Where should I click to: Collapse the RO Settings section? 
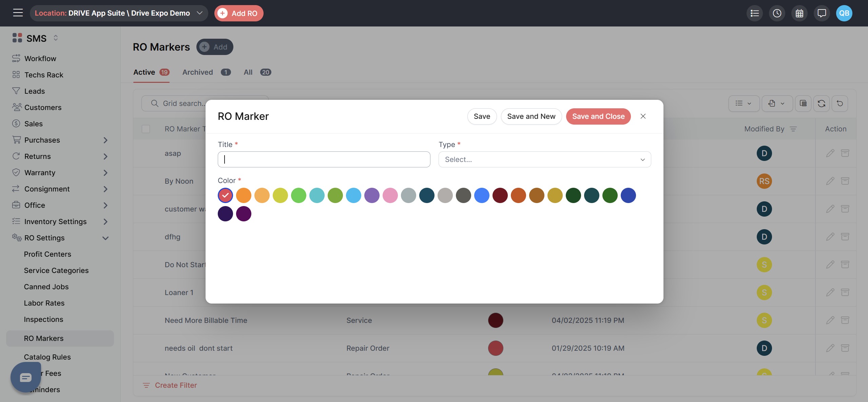coord(105,238)
